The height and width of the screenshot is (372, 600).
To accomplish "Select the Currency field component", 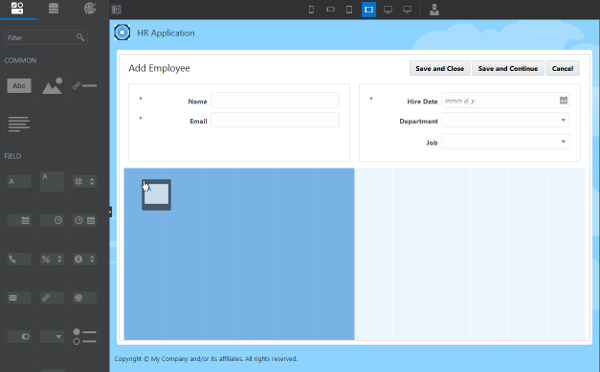I will [85, 259].
